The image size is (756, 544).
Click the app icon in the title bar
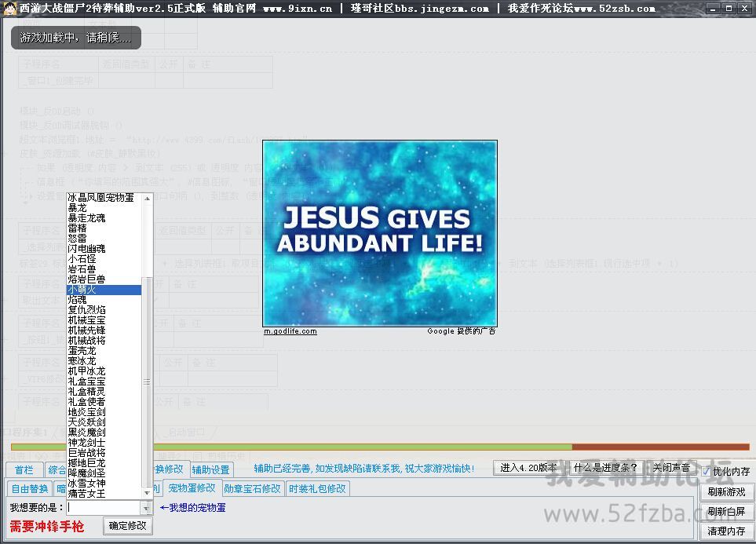tap(9, 9)
